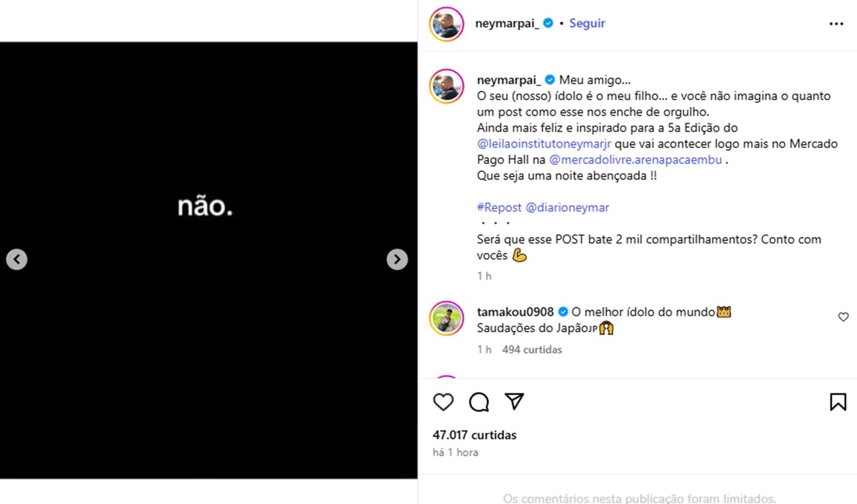Go to the previous carousel slide
857x504 pixels.
click(16, 259)
